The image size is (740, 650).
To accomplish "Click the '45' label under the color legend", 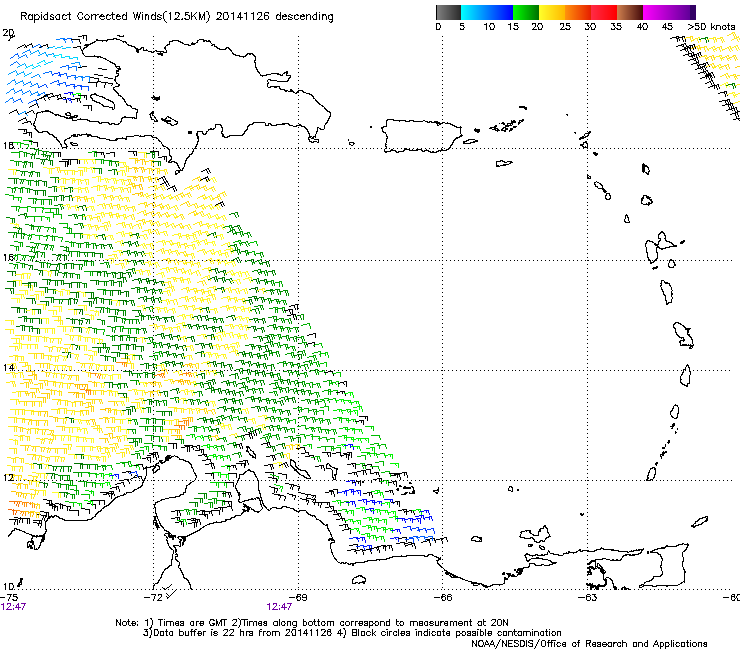I will pos(667,27).
